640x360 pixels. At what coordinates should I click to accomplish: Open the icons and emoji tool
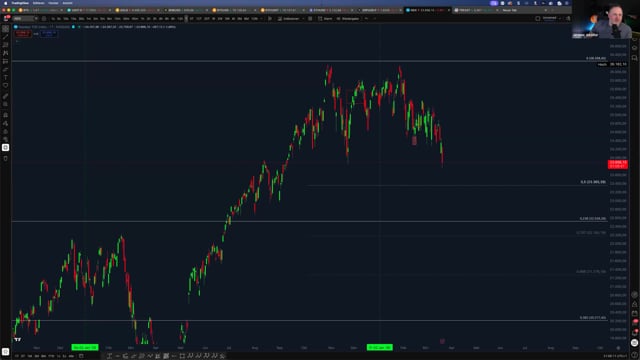click(5, 85)
